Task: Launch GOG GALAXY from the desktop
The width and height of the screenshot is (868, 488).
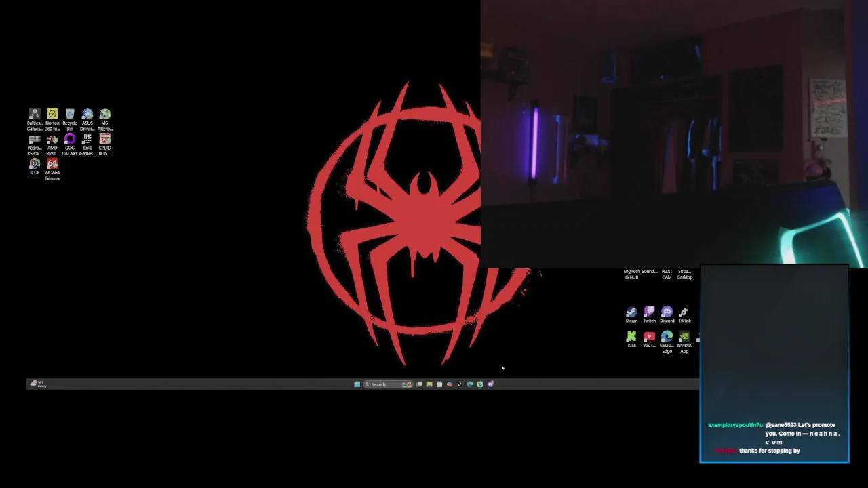Action: click(70, 144)
